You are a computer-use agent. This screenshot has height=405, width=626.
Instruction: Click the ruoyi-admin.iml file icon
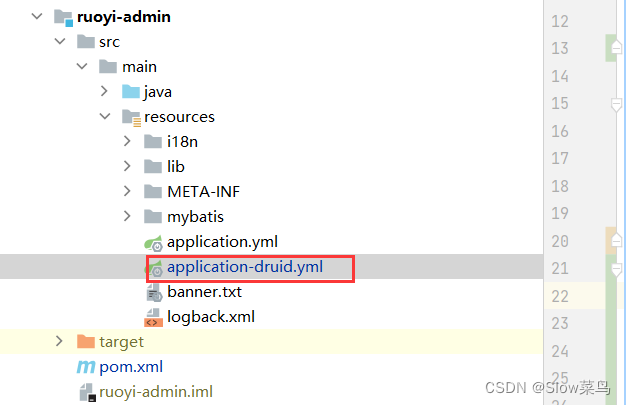87,392
